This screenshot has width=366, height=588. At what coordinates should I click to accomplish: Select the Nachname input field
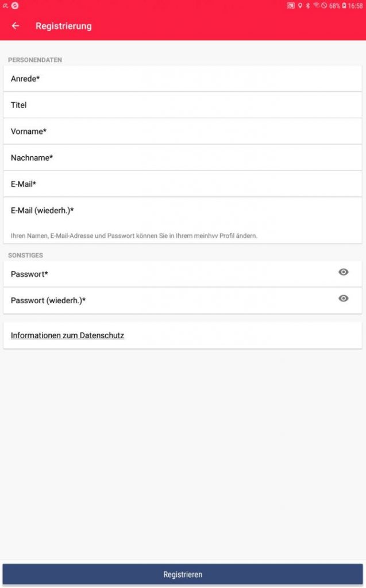[183, 157]
